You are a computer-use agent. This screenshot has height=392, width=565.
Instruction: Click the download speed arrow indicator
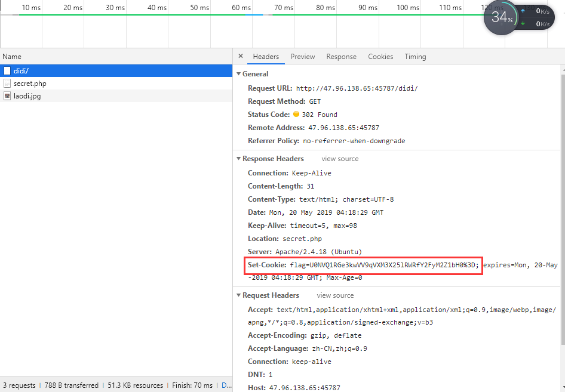click(x=523, y=24)
